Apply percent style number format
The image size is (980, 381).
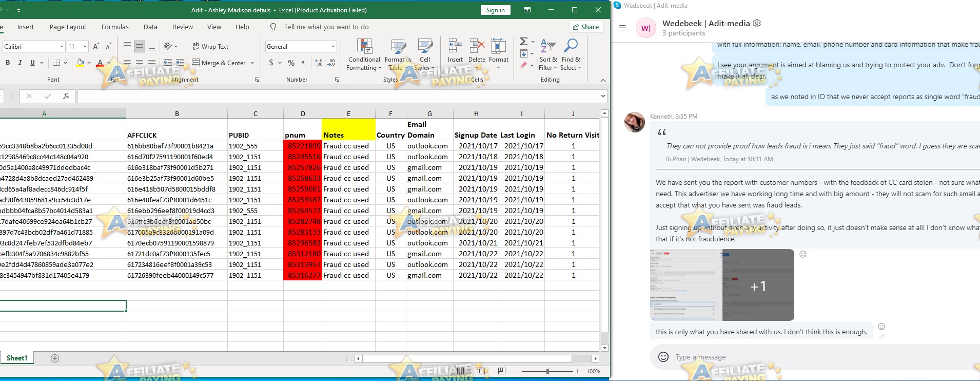click(x=291, y=63)
